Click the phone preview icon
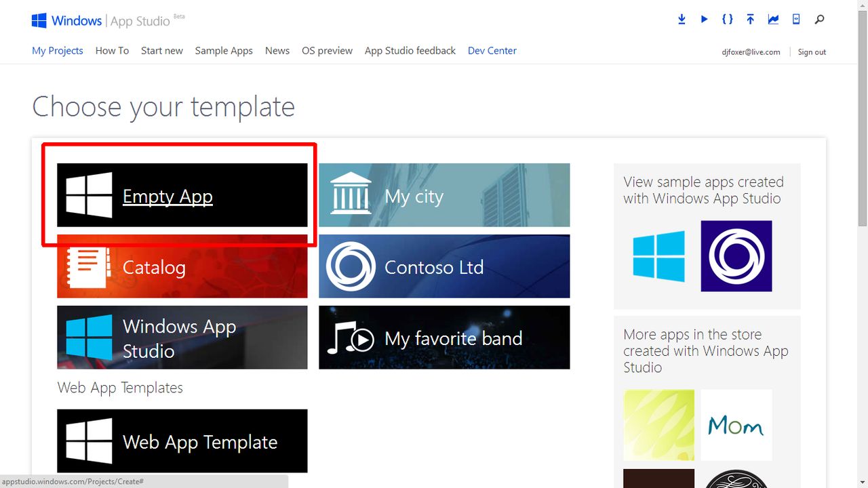Screen dimensions: 868x488 [x=796, y=20]
